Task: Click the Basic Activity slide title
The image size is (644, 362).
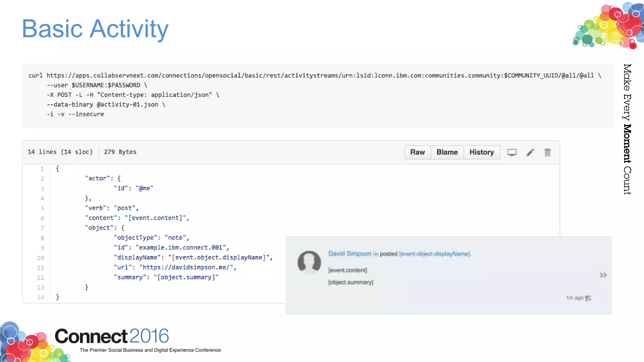Action: pos(95,29)
